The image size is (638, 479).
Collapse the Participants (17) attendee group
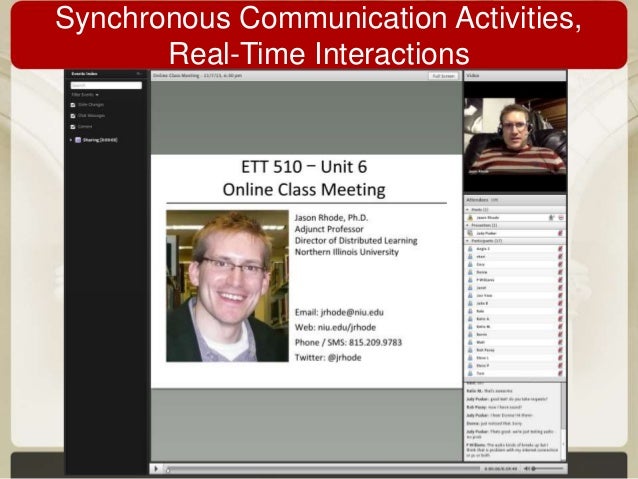(468, 241)
